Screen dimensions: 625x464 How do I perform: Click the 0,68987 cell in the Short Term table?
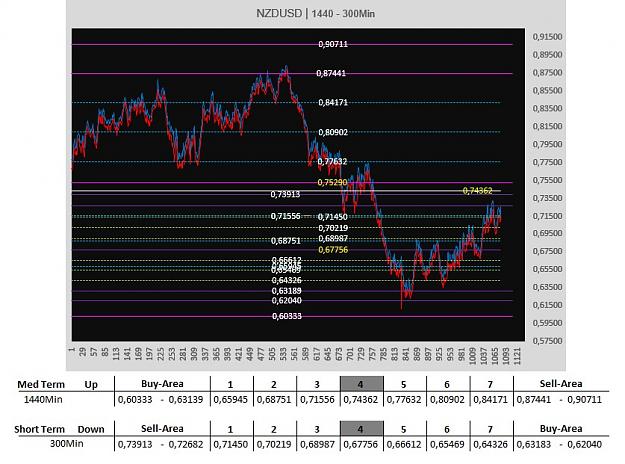317,444
